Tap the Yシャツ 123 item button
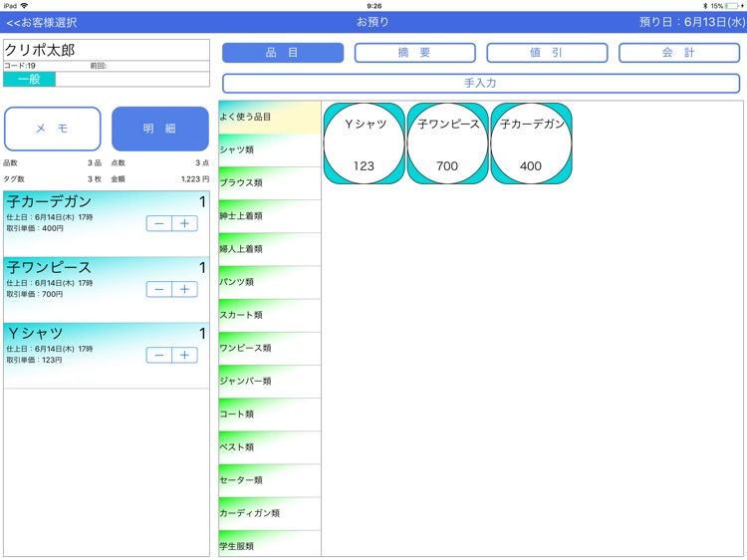 pos(365,143)
